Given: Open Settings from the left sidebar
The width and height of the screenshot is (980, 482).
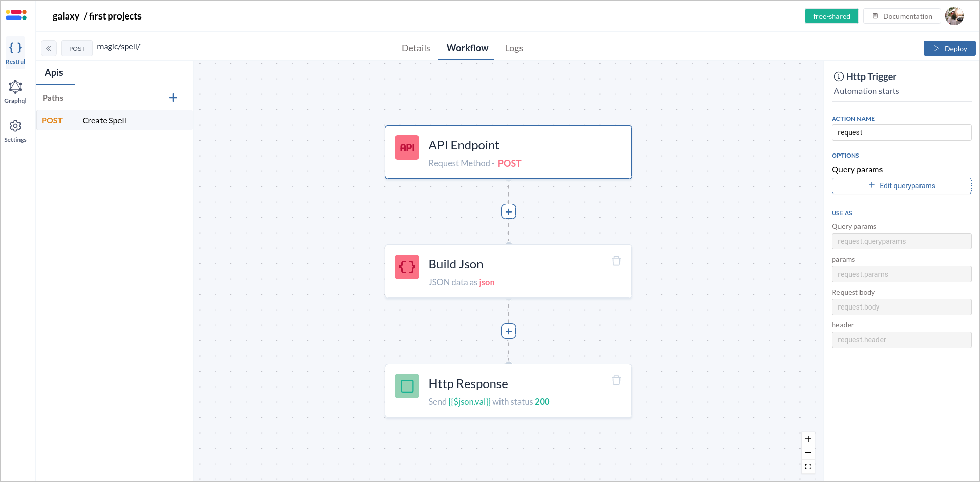Looking at the screenshot, I should point(15,130).
